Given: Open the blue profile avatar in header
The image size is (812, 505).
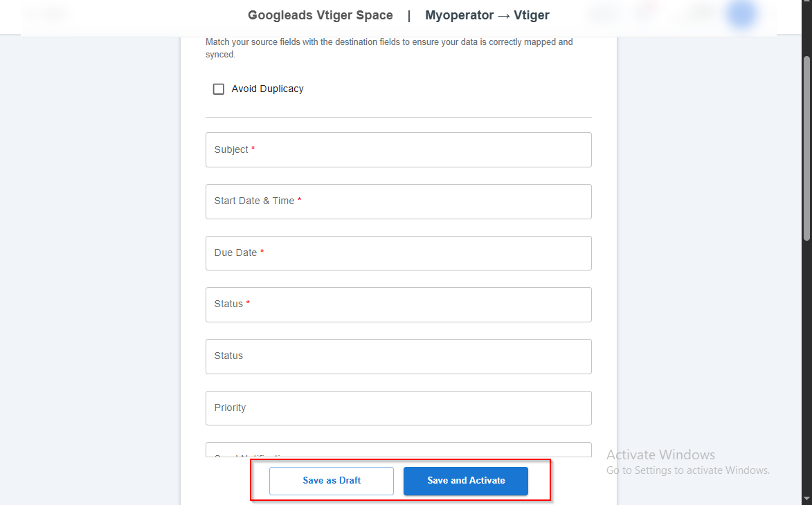Looking at the screenshot, I should point(741,15).
